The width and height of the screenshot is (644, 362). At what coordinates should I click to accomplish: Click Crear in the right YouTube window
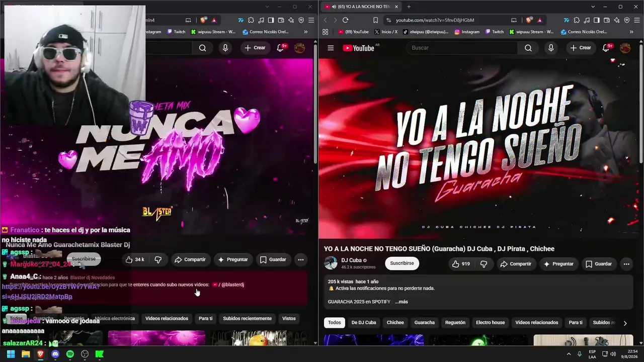pyautogui.click(x=580, y=48)
